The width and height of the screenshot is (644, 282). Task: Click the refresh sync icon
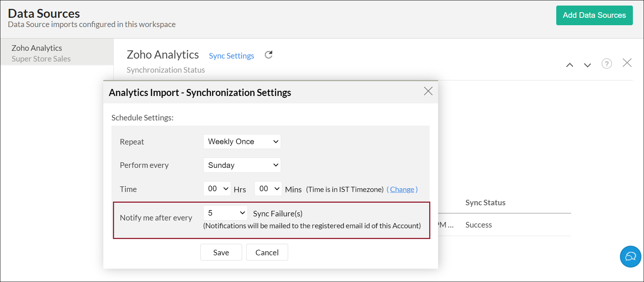click(x=268, y=55)
